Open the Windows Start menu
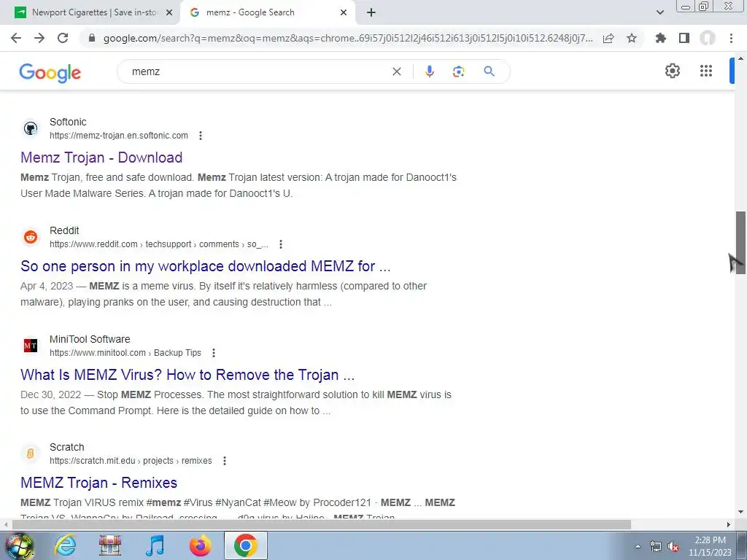Viewport: 747px width, 560px height. point(20,545)
